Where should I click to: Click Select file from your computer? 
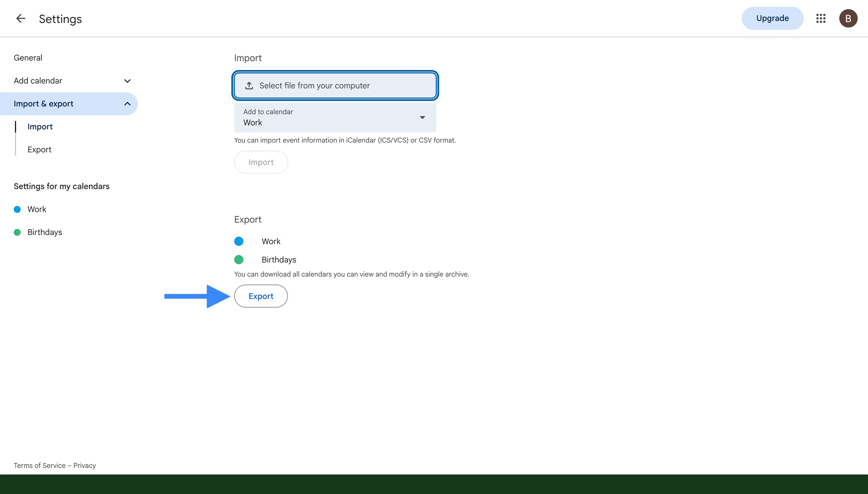click(335, 85)
